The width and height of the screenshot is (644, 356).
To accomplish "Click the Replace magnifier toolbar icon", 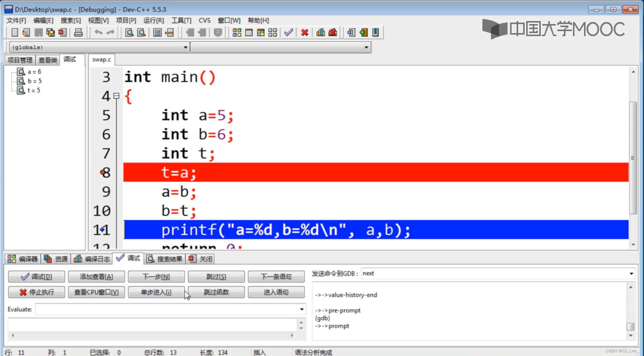I will coord(141,33).
